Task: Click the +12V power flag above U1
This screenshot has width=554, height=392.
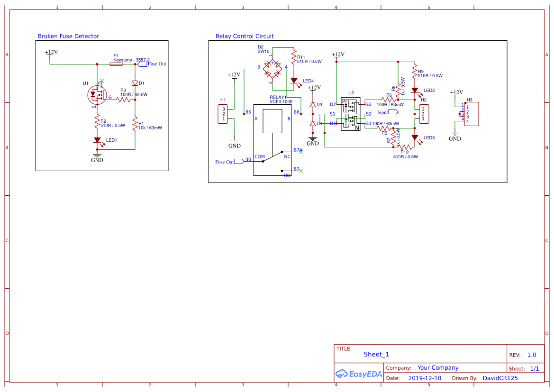Action: pyautogui.click(x=49, y=54)
